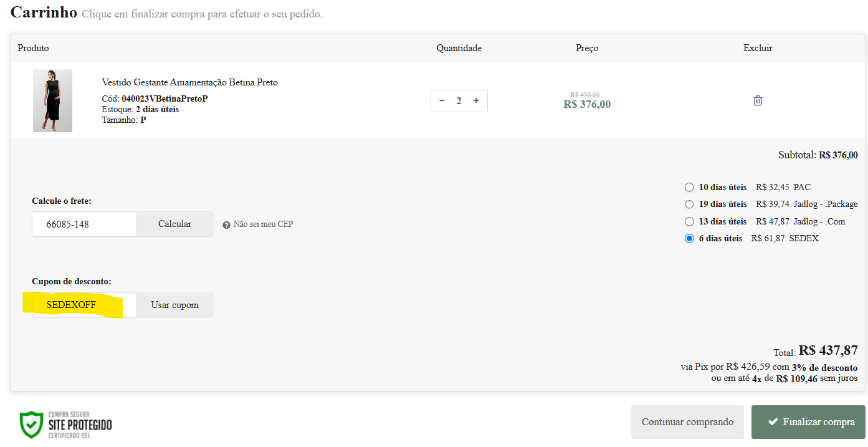Viewport: 868px width, 447px height.
Task: Select the PAC 10 dias úteis shipping option
Action: pyautogui.click(x=689, y=187)
